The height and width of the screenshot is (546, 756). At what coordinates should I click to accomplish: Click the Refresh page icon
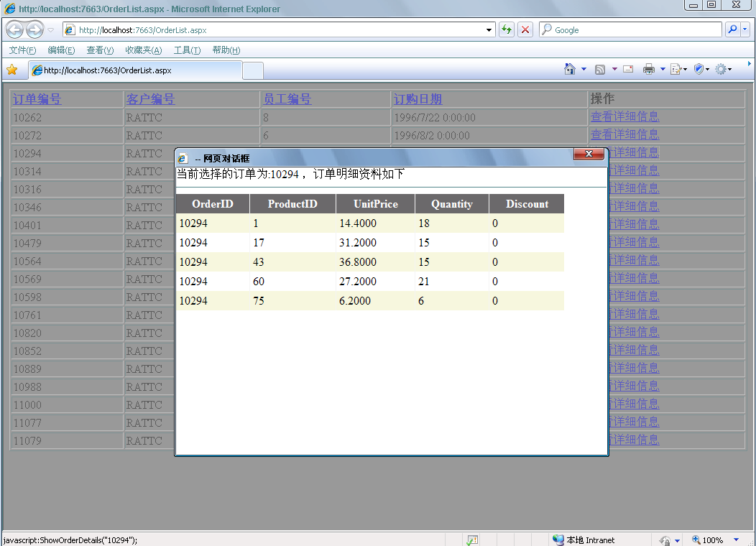pyautogui.click(x=507, y=29)
